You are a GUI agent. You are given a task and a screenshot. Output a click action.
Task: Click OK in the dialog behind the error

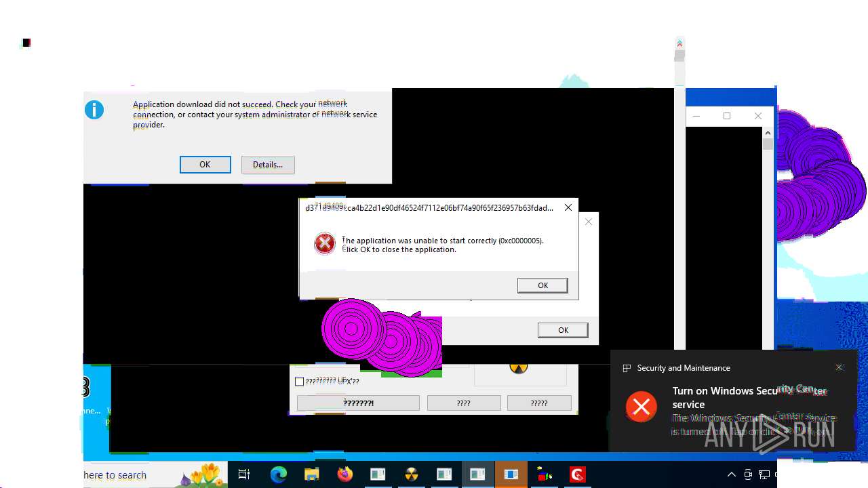click(563, 330)
